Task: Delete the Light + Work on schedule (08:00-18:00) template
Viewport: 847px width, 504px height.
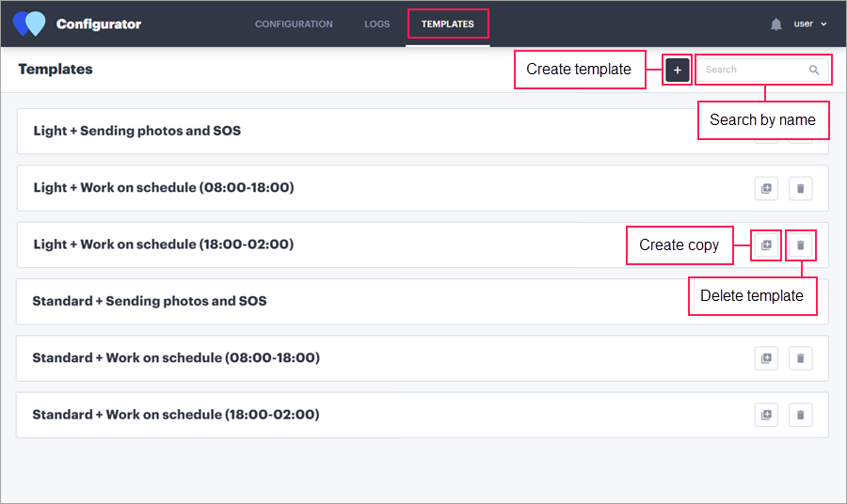Action: pos(800,188)
